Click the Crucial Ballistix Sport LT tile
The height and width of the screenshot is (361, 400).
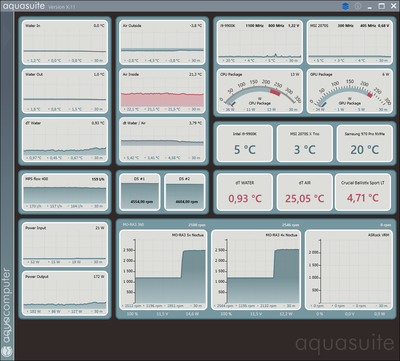[363, 192]
